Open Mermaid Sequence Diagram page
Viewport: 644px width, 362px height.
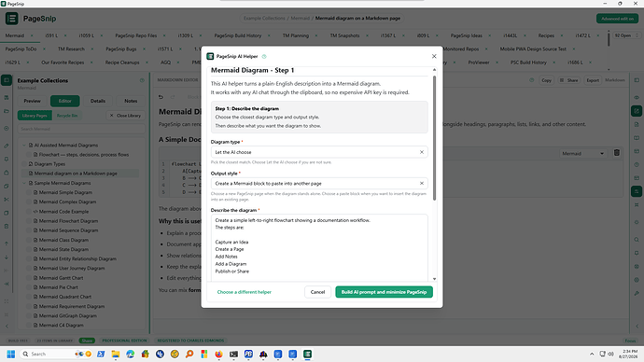coord(68,230)
